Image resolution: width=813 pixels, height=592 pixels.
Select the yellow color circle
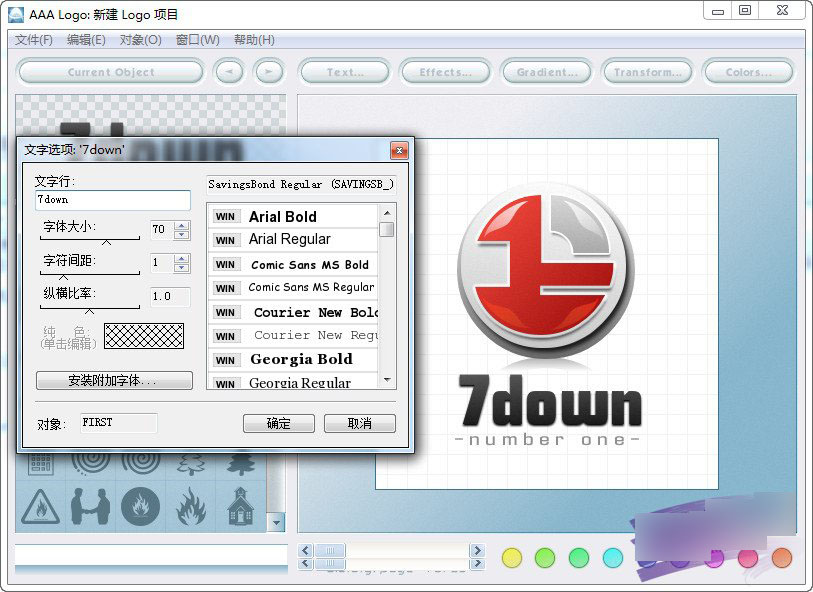pos(512,558)
